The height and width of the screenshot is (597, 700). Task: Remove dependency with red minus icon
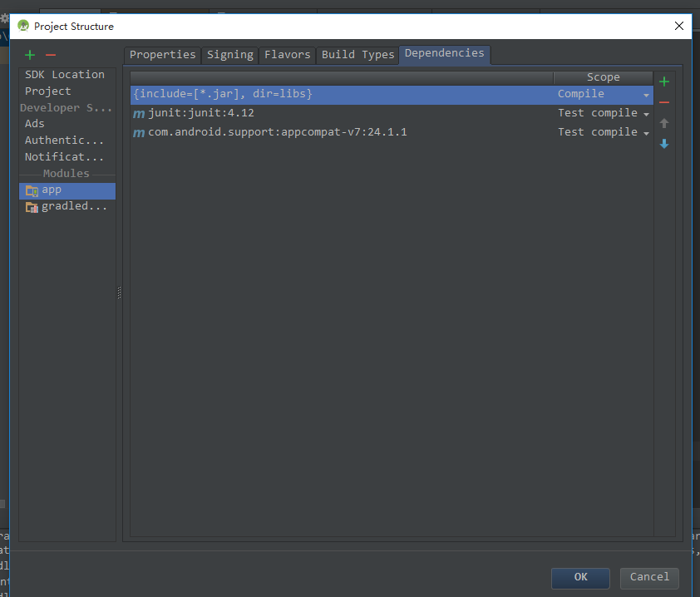point(664,102)
